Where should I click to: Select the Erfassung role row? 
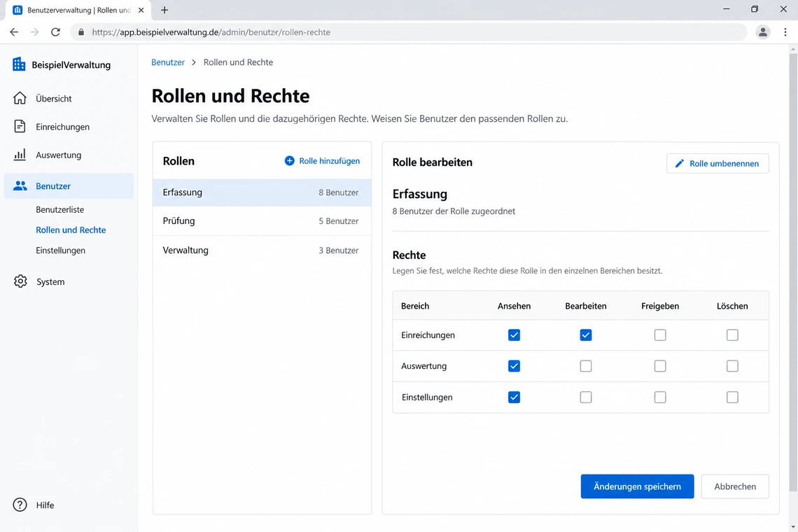pyautogui.click(x=262, y=192)
